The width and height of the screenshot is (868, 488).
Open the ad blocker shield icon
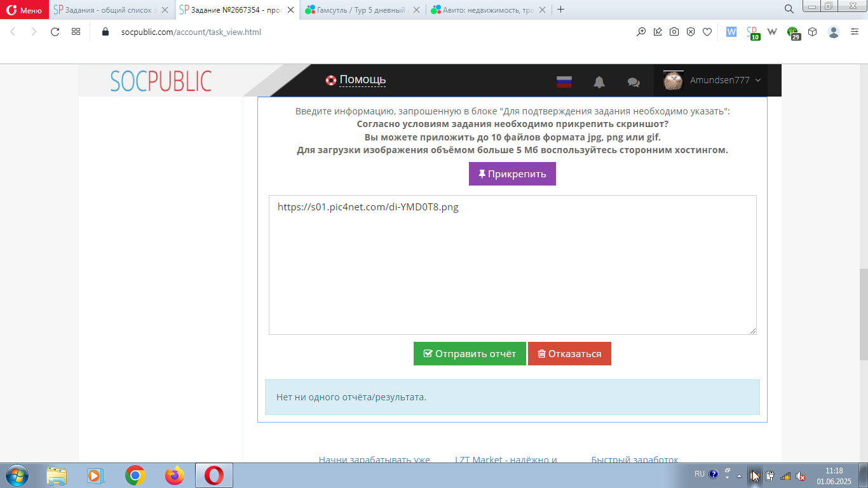point(691,32)
